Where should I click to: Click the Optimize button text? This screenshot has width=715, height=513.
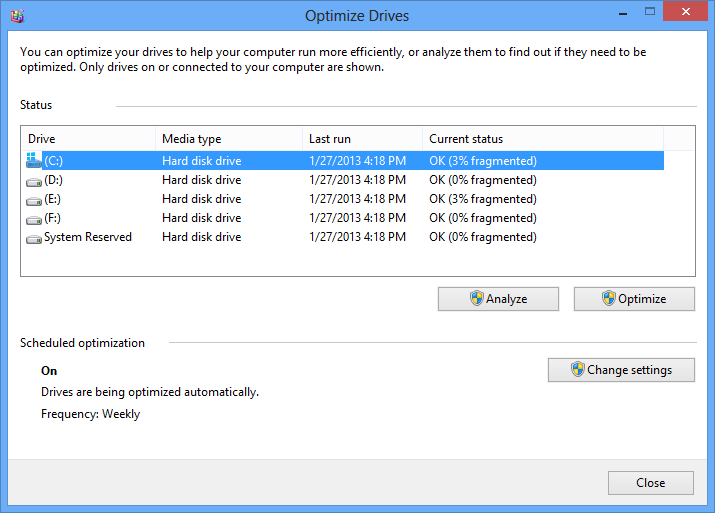click(x=642, y=299)
